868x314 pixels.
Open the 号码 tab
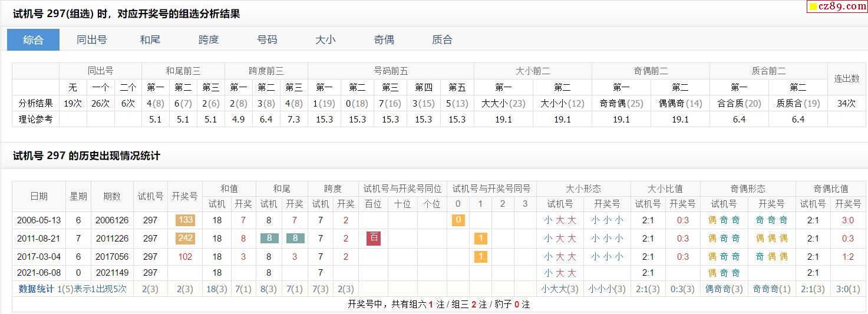[267, 39]
